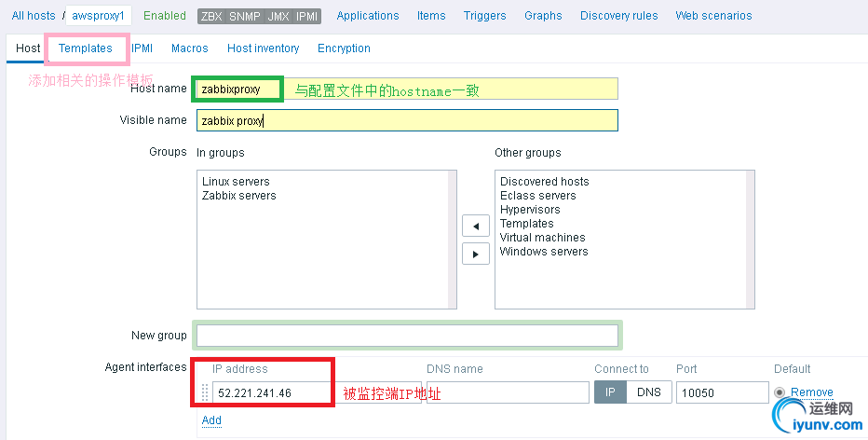Select Hypervisors in Other groups
Screen dimensions: 868x440
coord(530,210)
